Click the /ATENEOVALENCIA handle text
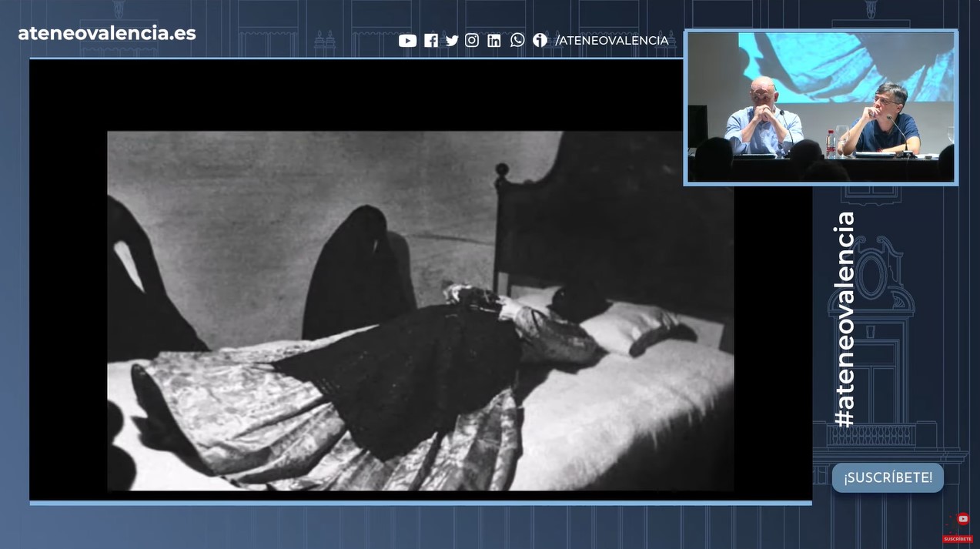Image resolution: width=980 pixels, height=549 pixels. (612, 41)
